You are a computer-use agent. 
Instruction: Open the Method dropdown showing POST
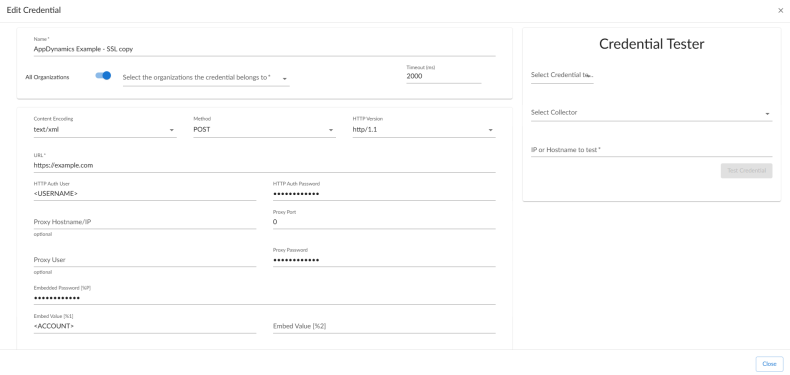click(x=265, y=130)
